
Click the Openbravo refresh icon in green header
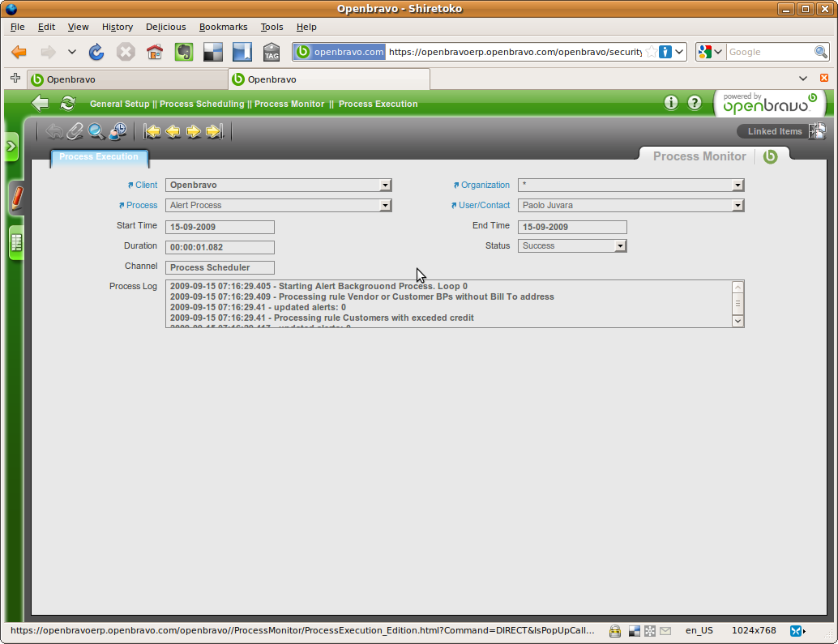[x=68, y=103]
